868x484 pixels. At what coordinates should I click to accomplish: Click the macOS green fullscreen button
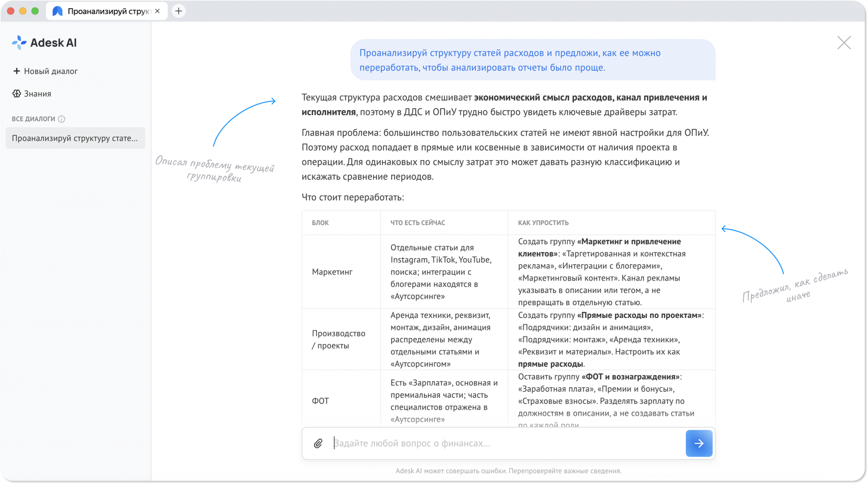[x=35, y=11]
